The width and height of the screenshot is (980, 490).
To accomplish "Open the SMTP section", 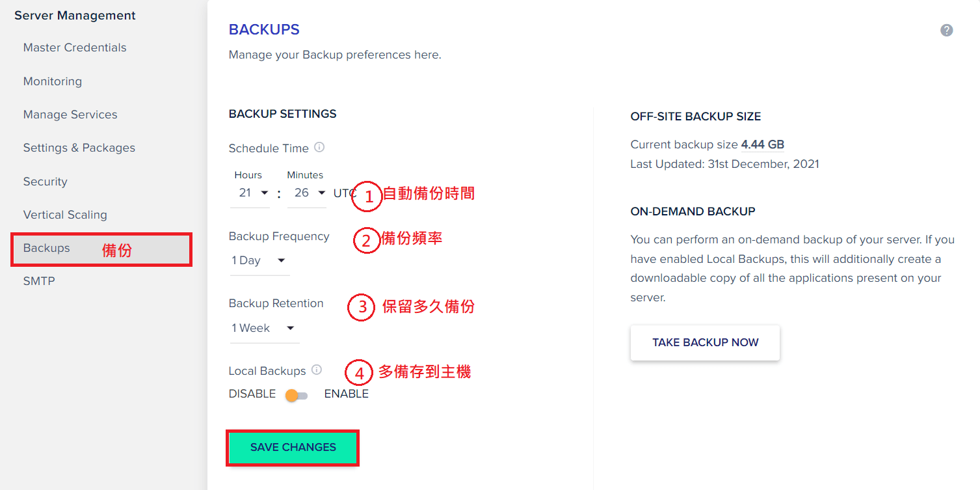I will (x=39, y=281).
